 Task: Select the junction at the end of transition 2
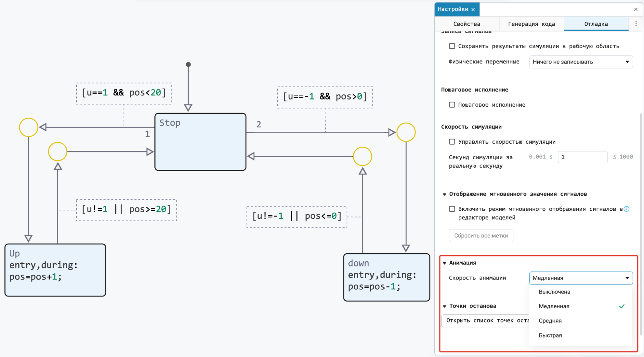(406, 132)
